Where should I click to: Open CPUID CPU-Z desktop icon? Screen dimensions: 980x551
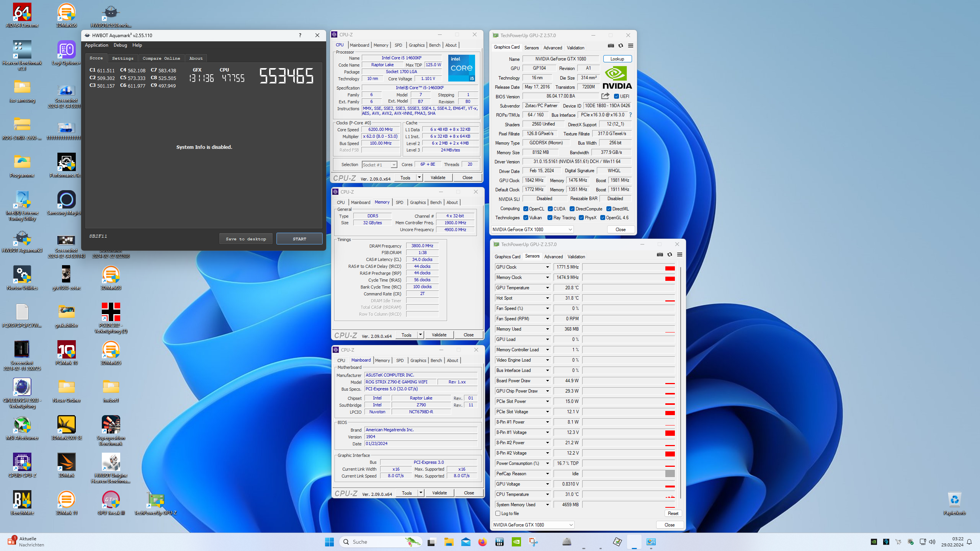coord(22,465)
